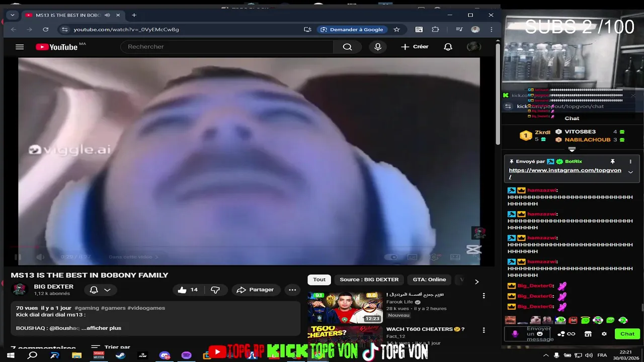Expand subscription notification options chevron
Screen dimensions: 644x362
click(107, 290)
